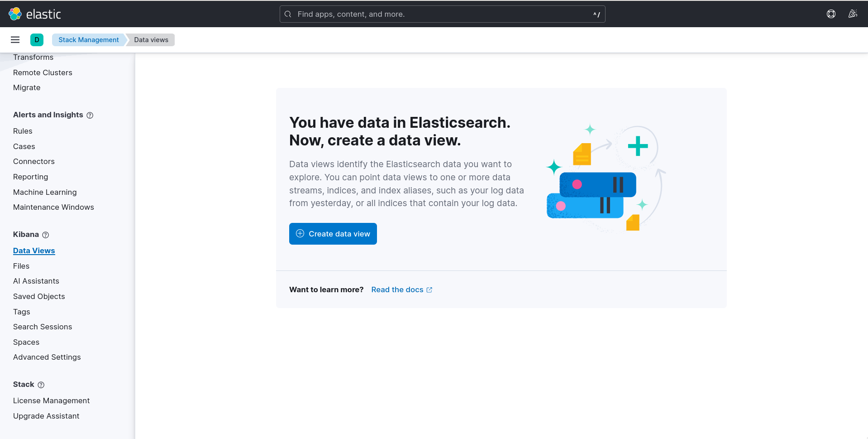Click the Alerts and Insights help icon
The image size is (868, 439).
[90, 116]
